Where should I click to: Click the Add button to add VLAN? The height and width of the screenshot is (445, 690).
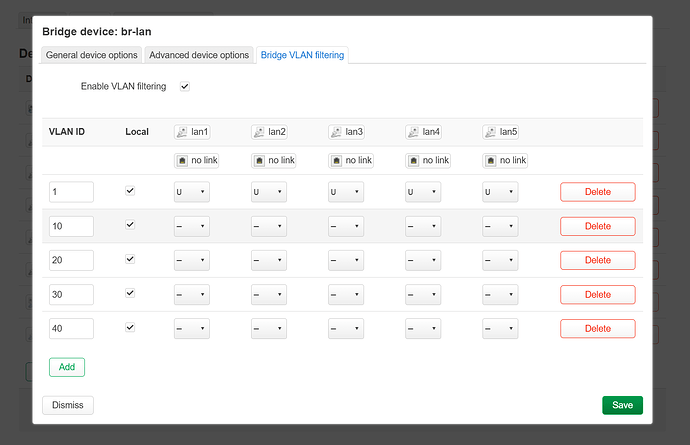tap(67, 367)
